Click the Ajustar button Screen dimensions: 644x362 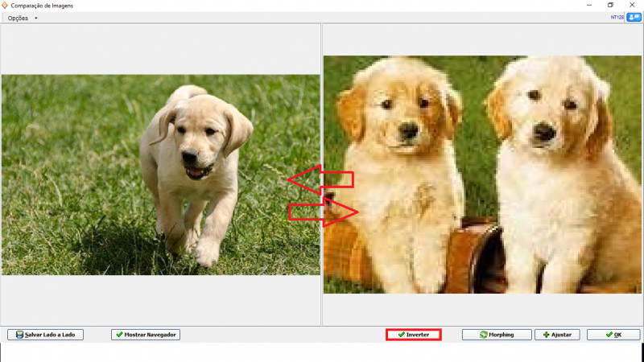click(x=557, y=335)
